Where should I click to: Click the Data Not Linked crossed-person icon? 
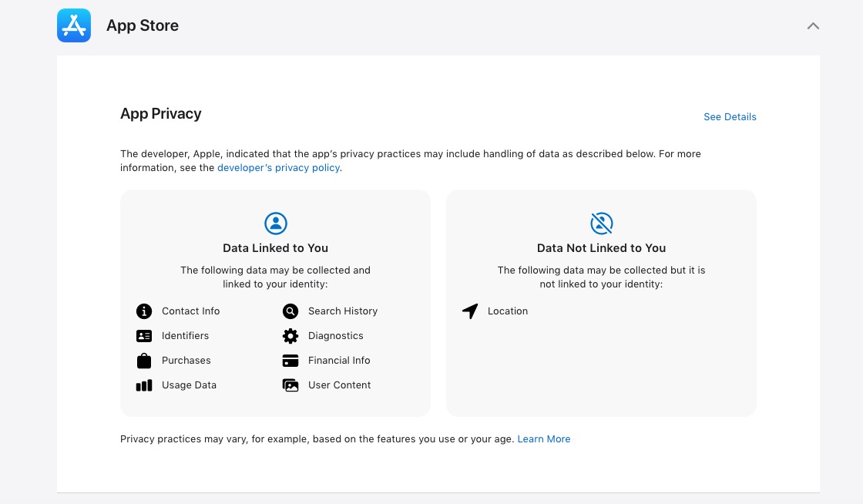click(602, 223)
